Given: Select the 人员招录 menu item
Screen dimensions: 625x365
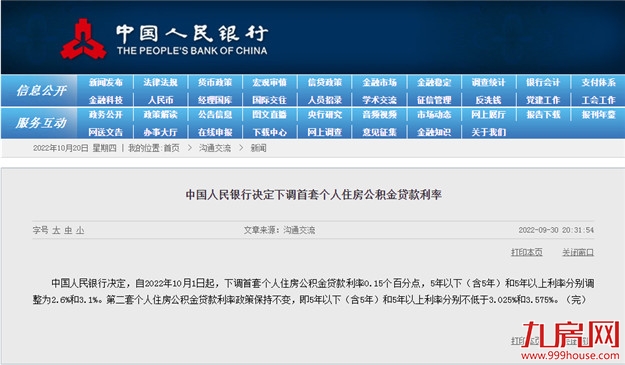Looking at the screenshot, I should tap(324, 100).
